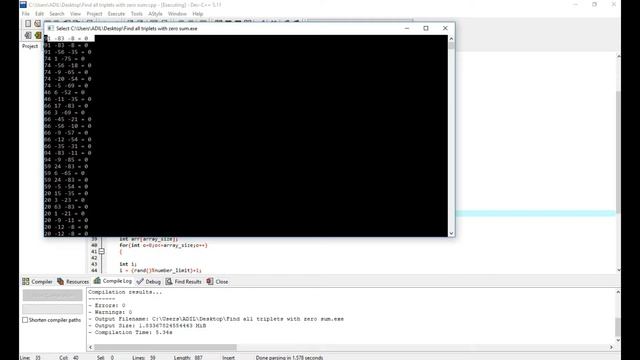Click the for loop on line 40

coord(163,245)
